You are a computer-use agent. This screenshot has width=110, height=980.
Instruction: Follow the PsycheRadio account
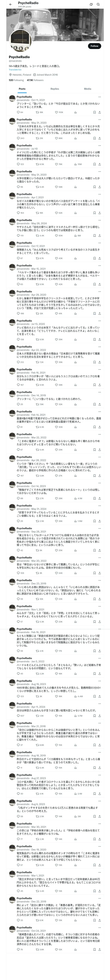pos(95,46)
